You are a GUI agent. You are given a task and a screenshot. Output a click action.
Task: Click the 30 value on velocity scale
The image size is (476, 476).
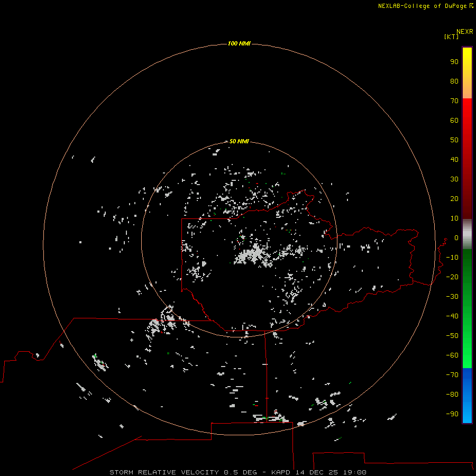(x=454, y=179)
